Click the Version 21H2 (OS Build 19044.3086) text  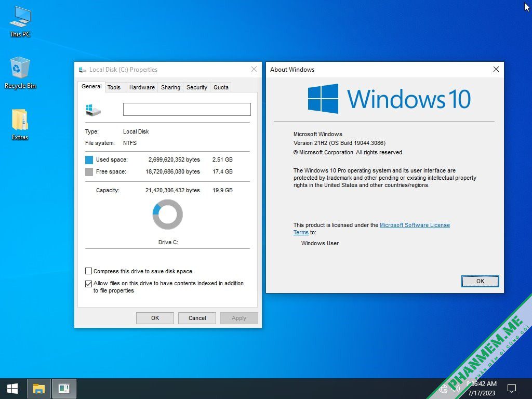(x=339, y=143)
